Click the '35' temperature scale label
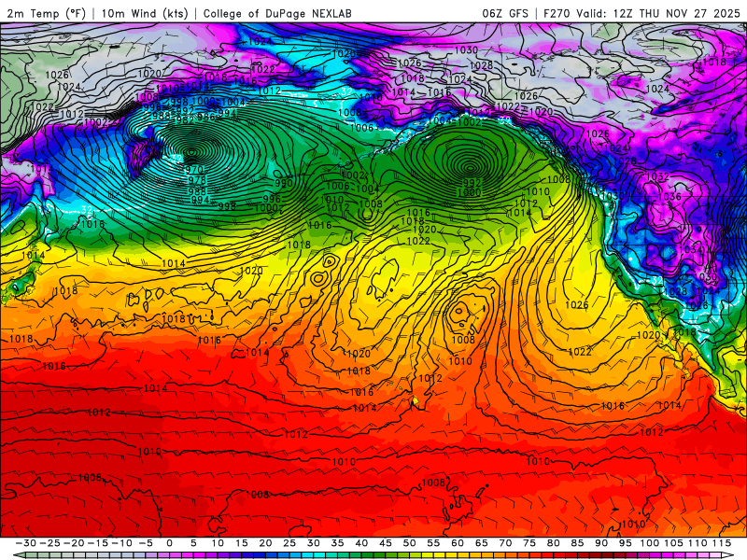Screen dimensions: 747x560 337,543
